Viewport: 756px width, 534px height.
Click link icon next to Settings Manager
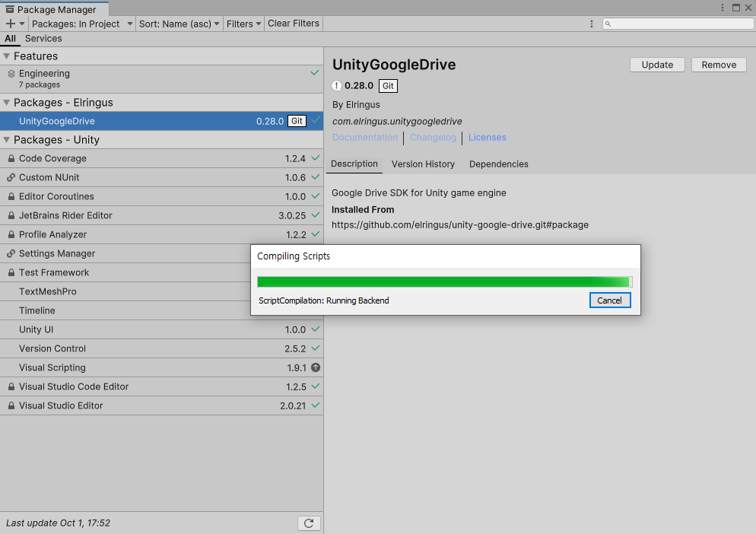coord(11,254)
